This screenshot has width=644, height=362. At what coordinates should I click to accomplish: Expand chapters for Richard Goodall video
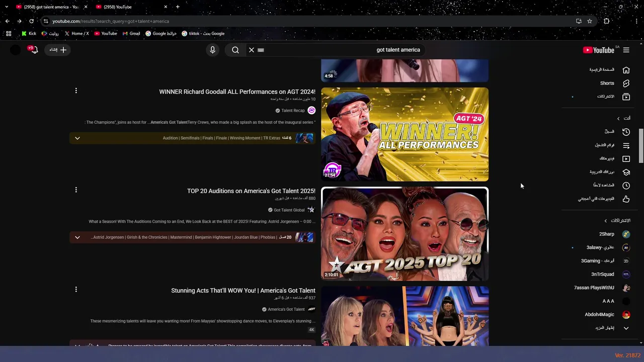click(77, 138)
